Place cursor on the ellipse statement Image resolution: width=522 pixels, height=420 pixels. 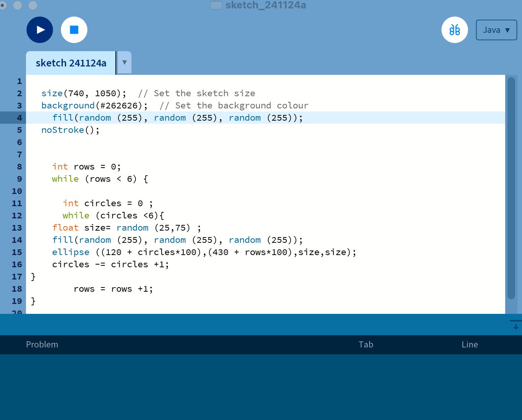click(x=71, y=252)
